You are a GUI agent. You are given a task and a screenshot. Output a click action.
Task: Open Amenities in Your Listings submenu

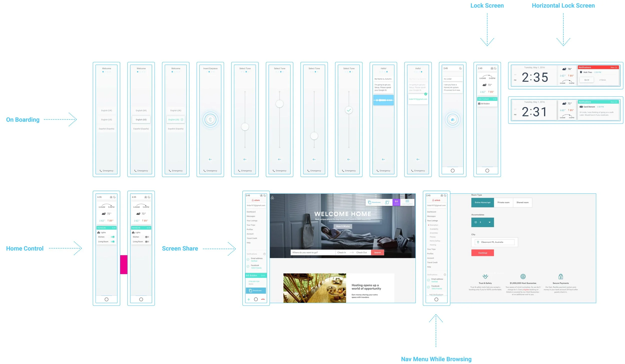(x=434, y=233)
